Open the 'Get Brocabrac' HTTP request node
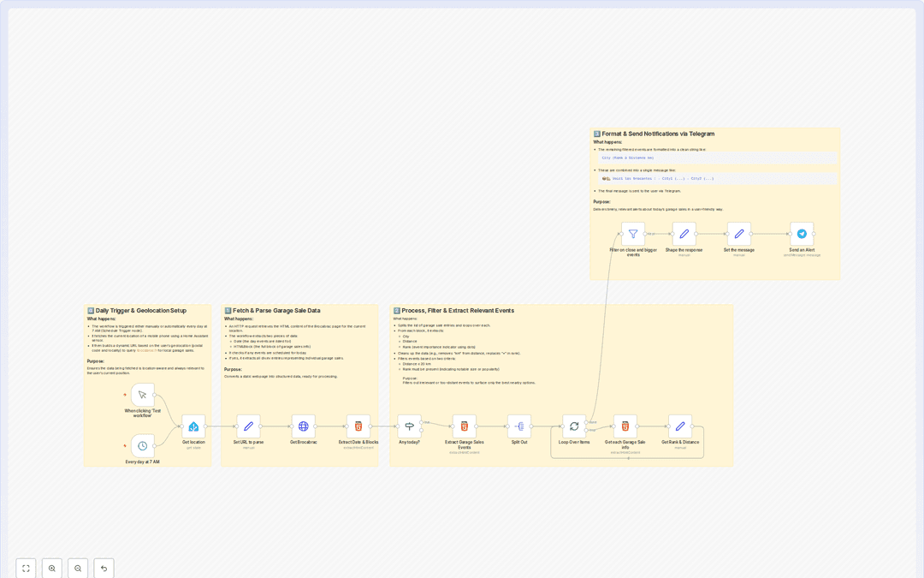 coord(303,426)
